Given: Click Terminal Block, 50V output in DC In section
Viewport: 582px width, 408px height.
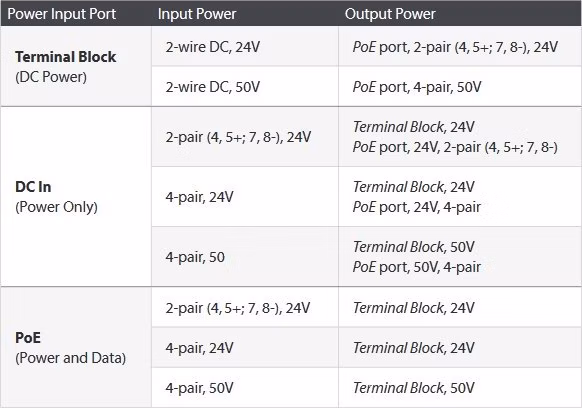Looking at the screenshot, I should click(413, 247).
